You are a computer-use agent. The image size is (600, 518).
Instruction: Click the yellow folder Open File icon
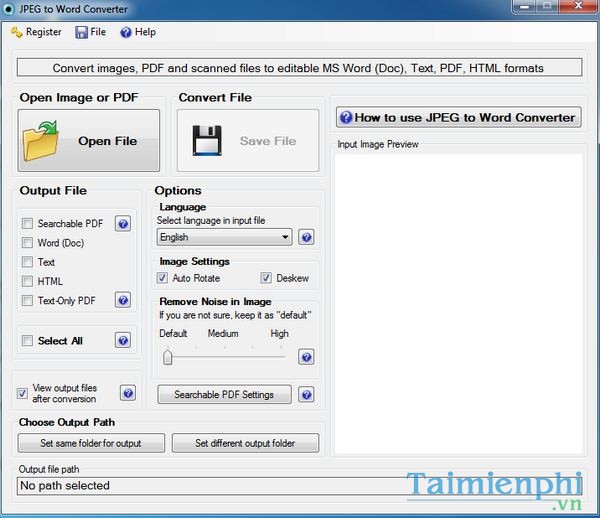[41, 140]
